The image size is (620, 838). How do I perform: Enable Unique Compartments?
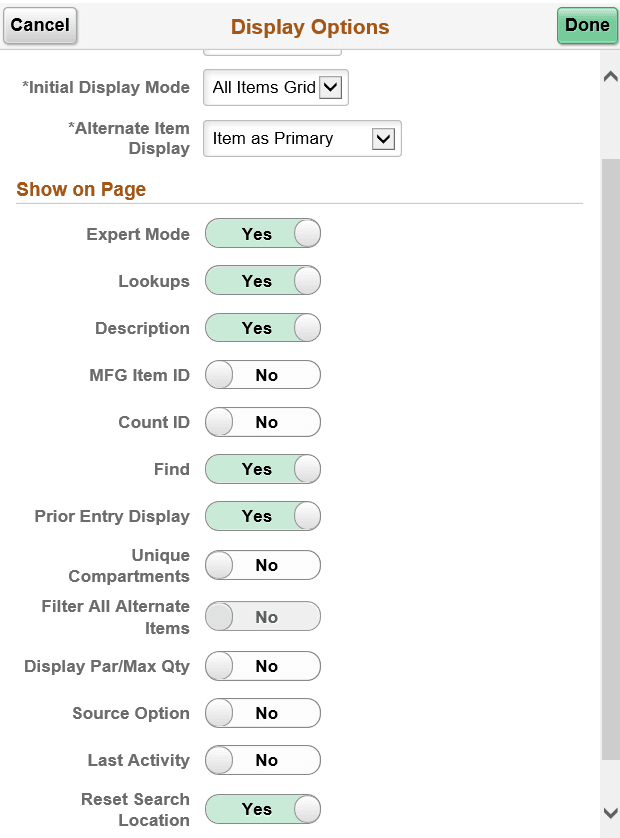coord(262,565)
